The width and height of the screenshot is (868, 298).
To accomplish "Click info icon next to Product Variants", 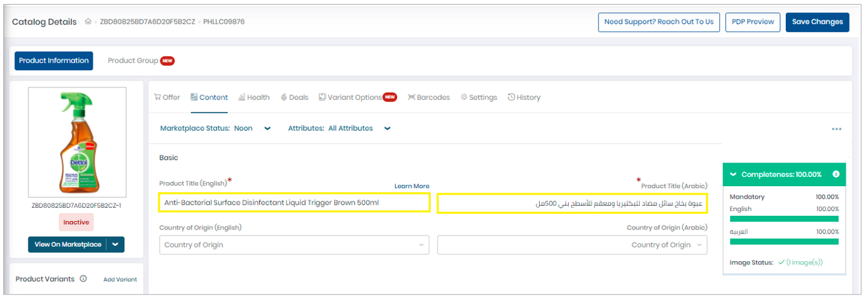I will point(84,279).
